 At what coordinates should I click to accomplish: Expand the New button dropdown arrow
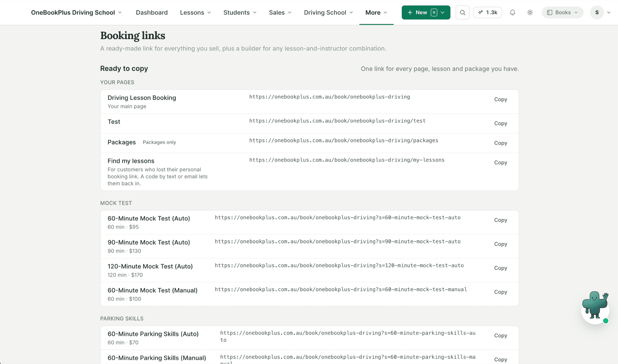[443, 13]
